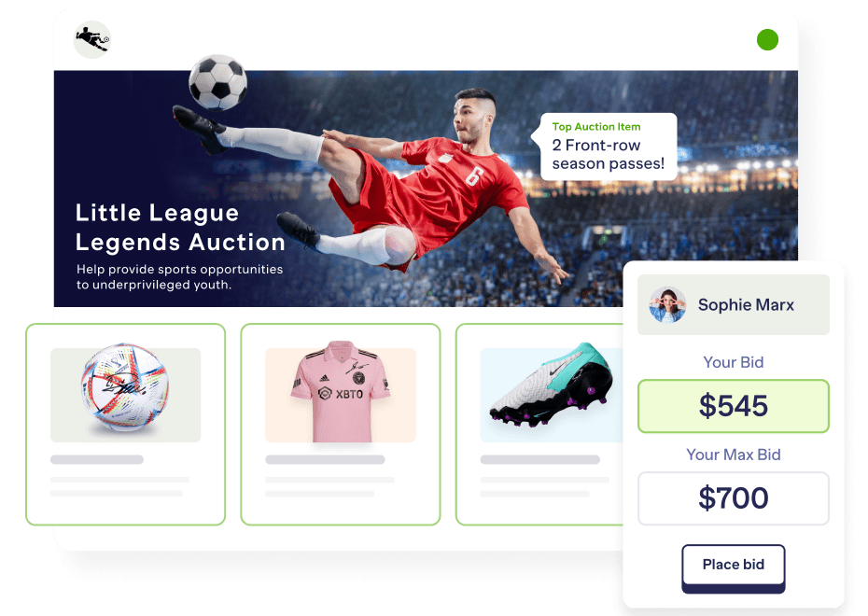Edit the $700 Your Max Bid field
The height and width of the screenshot is (616, 868).
733,498
